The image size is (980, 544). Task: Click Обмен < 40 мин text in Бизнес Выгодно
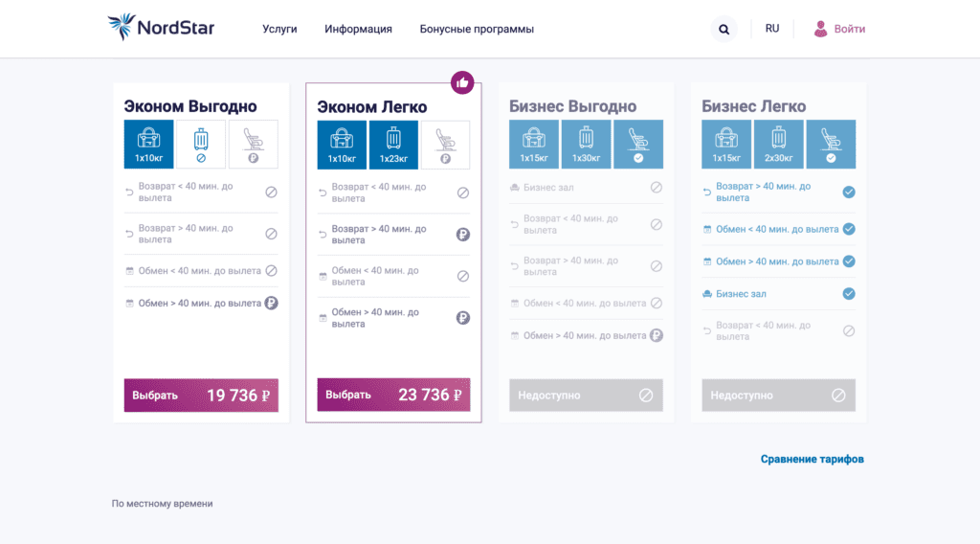pos(585,304)
